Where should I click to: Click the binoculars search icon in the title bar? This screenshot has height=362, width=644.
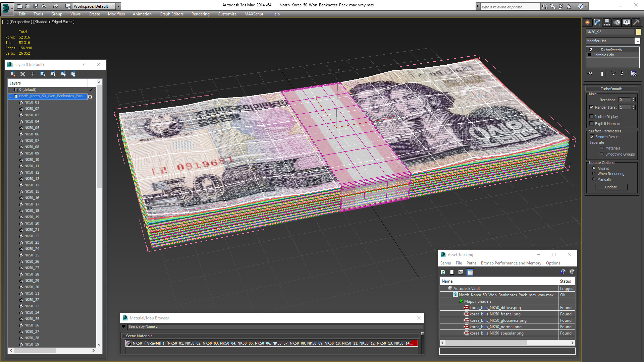point(545,6)
